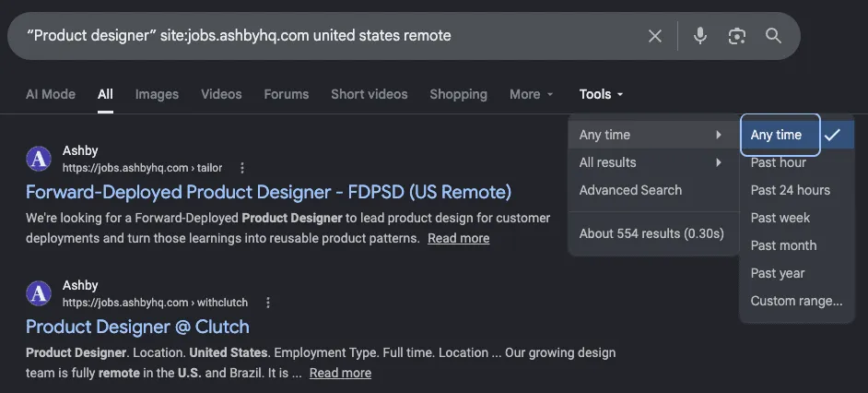
Task: Open the Forward-Deployed Product Designer result link
Action: 268,192
